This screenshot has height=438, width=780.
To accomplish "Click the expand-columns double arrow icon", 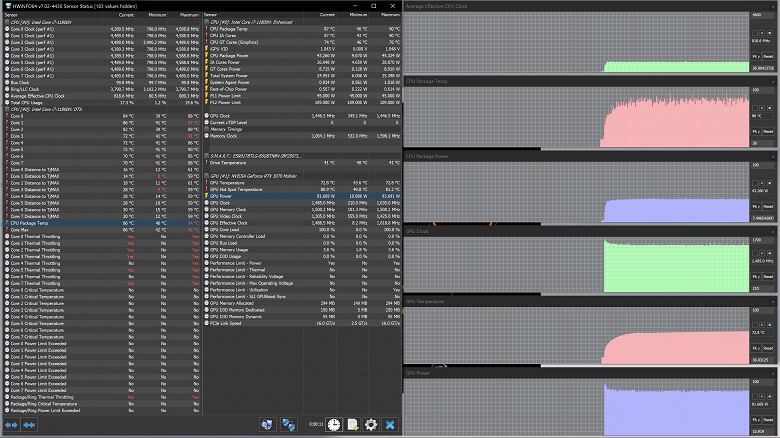I will (x=11, y=425).
